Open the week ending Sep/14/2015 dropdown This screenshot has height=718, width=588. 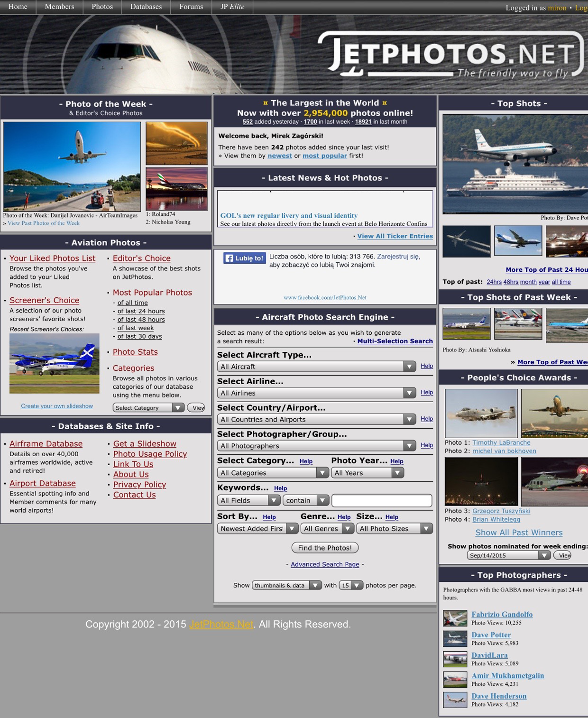(x=509, y=555)
